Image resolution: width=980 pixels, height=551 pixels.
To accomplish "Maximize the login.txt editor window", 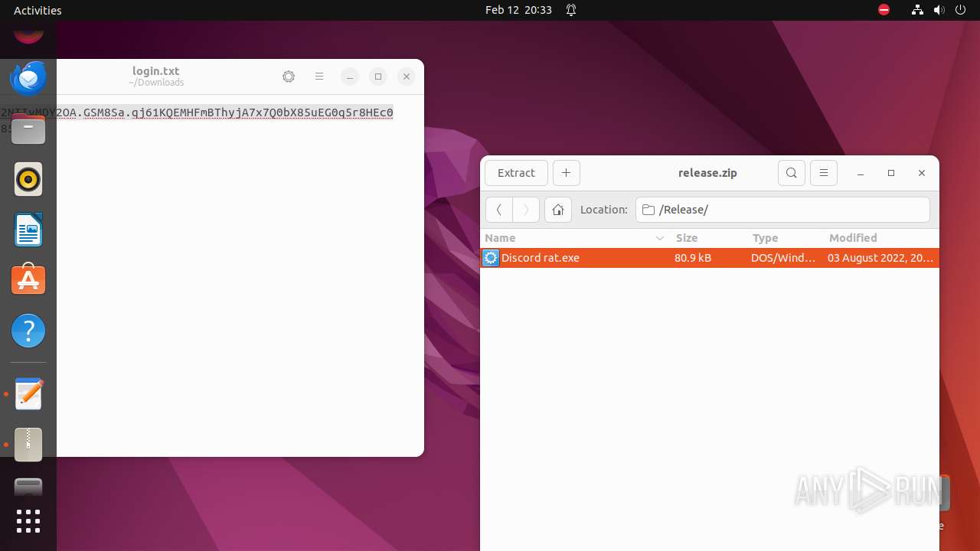I will 377,77.
